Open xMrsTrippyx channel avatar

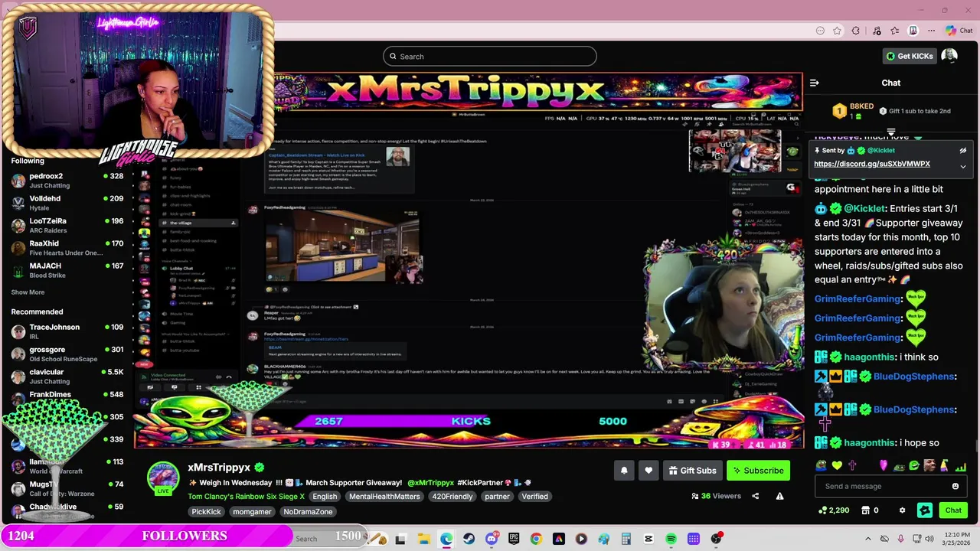[163, 478]
